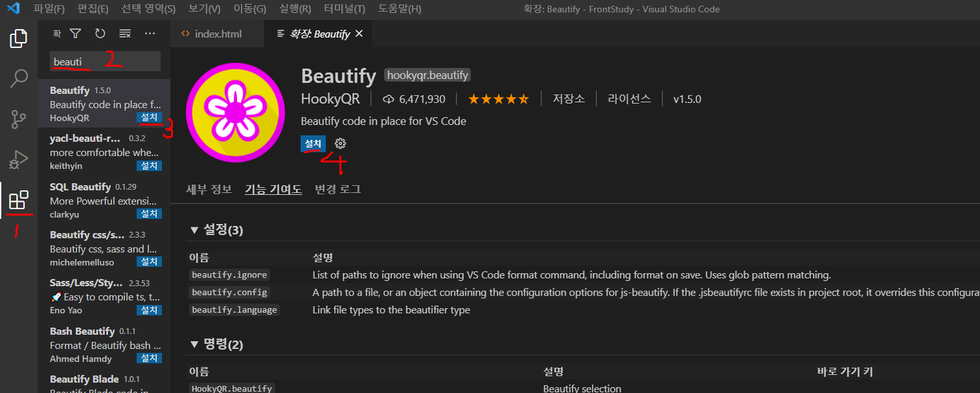Open the Source Control view
The image size is (980, 393).
(x=19, y=119)
